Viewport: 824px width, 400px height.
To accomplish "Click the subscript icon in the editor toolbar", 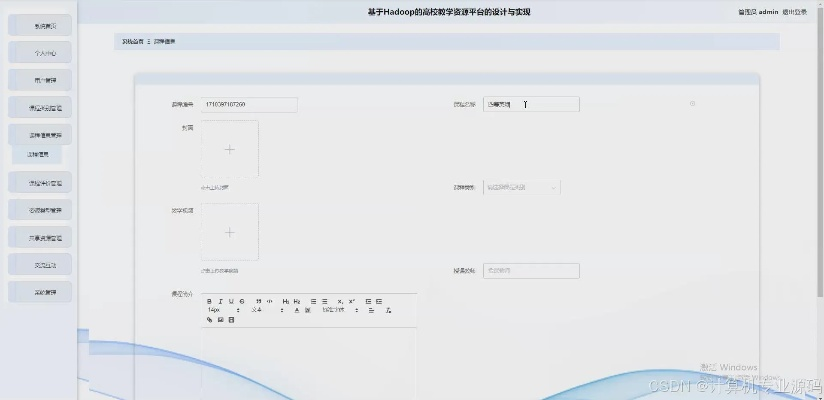I will tap(340, 301).
